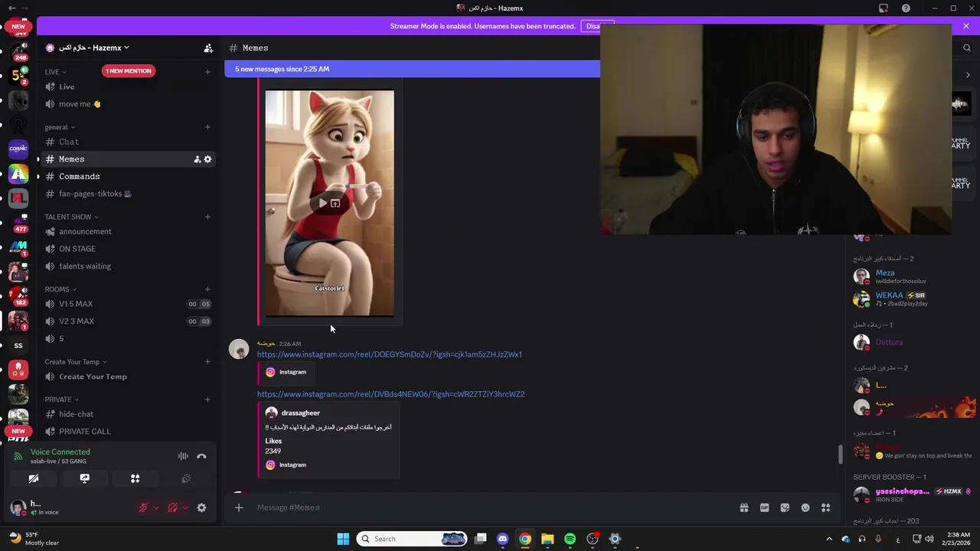980x551 pixels.
Task: Open the Chat text channel
Action: pyautogui.click(x=127, y=142)
